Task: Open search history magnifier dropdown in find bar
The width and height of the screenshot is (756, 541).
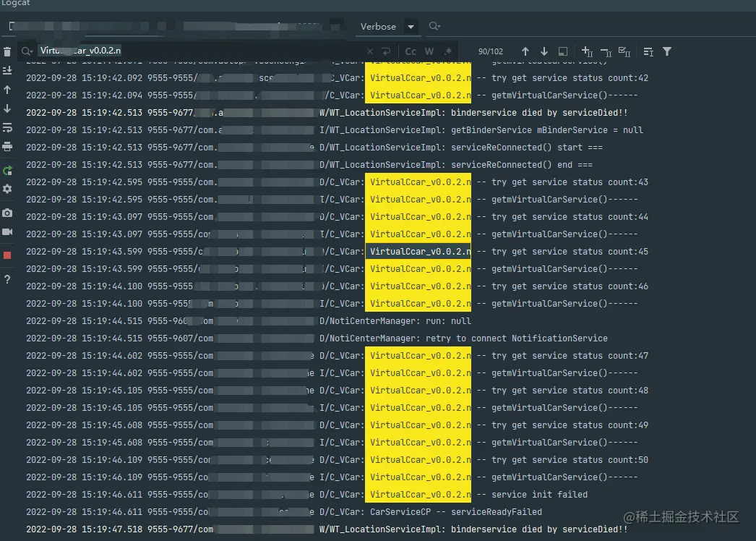Action: [27, 51]
